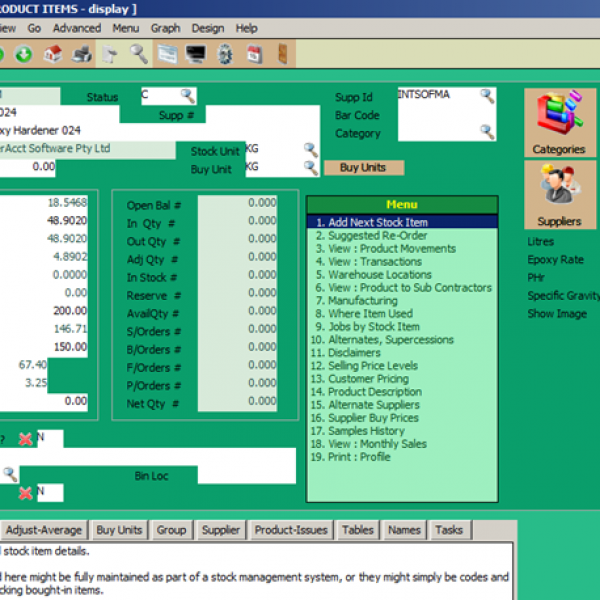Click the door exit toolbar icon

pyautogui.click(x=283, y=54)
